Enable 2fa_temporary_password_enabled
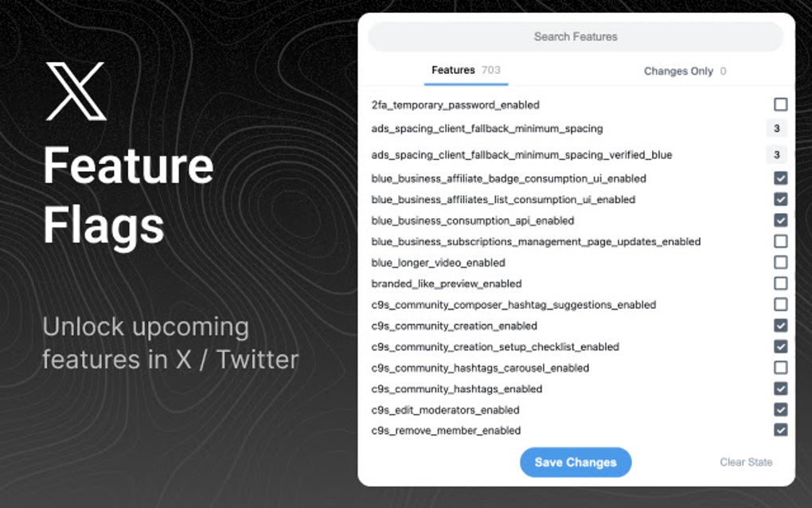The height and width of the screenshot is (508, 812). pos(780,104)
